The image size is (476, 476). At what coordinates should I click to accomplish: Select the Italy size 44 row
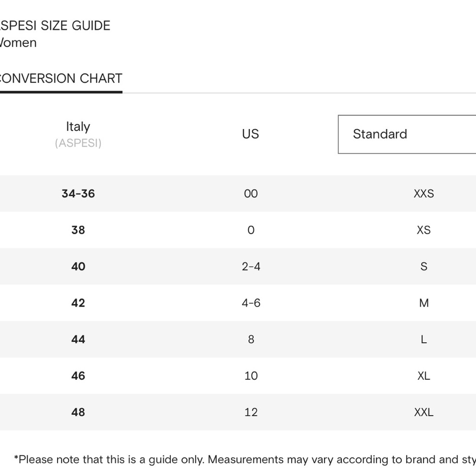(x=238, y=339)
